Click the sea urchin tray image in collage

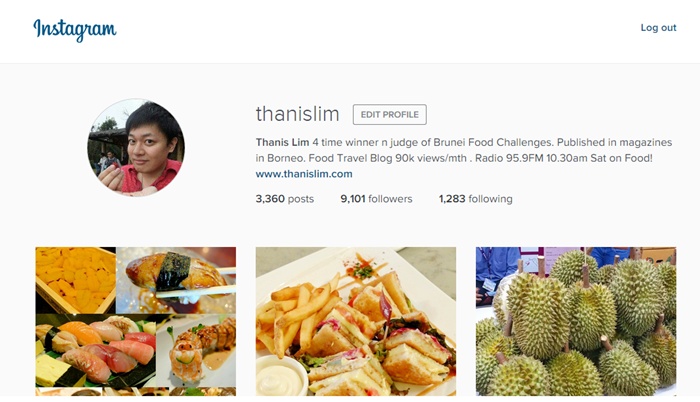[x=75, y=280]
